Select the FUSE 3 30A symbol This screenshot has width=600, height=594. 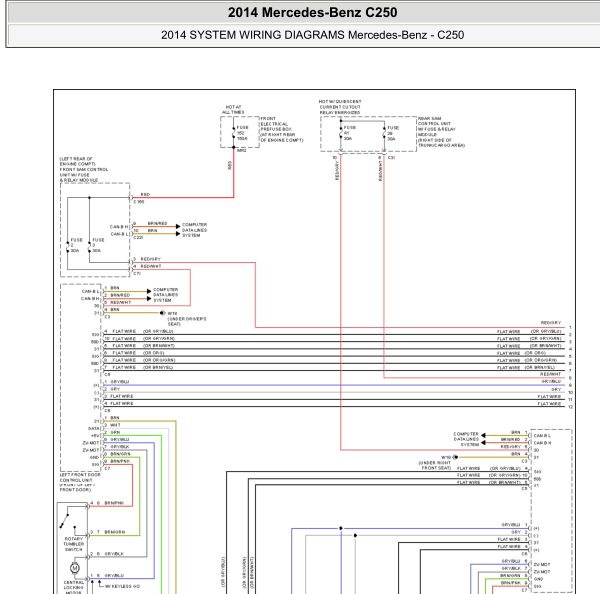pos(90,245)
